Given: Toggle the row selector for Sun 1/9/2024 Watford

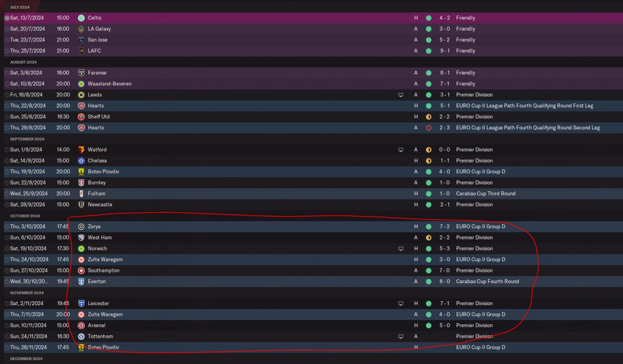Looking at the screenshot, I should click(7, 149).
